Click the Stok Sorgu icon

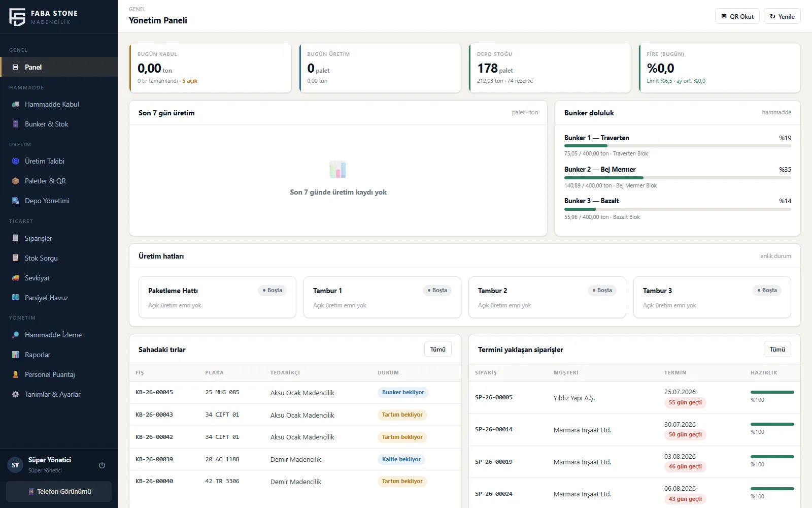[16, 258]
